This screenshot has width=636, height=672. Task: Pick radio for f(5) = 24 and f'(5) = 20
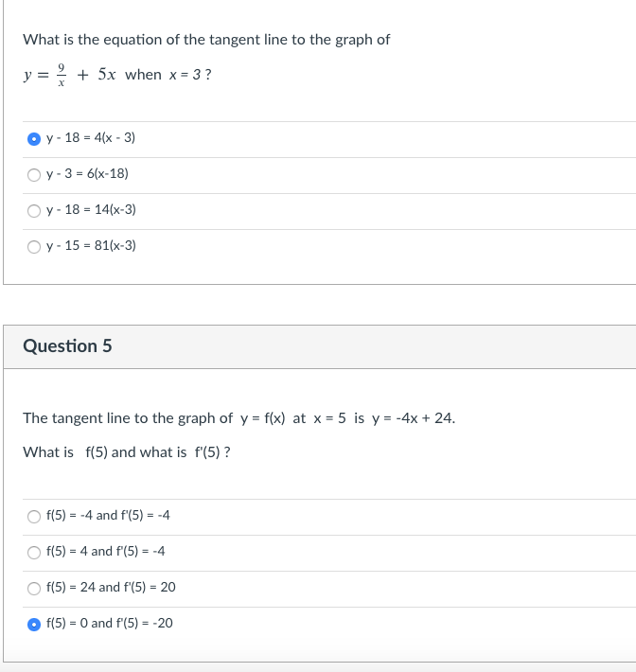click(x=34, y=589)
